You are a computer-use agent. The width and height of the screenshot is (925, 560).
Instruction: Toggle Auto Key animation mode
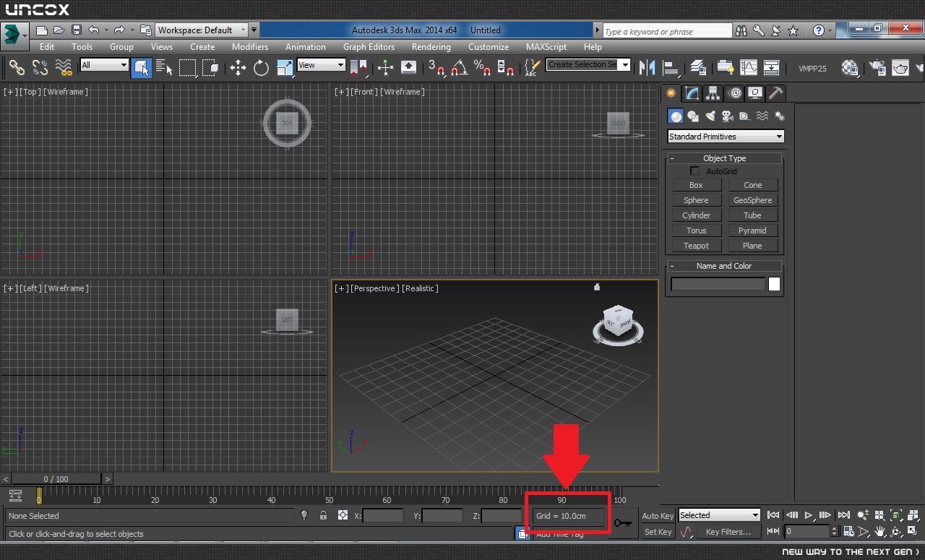[x=658, y=515]
